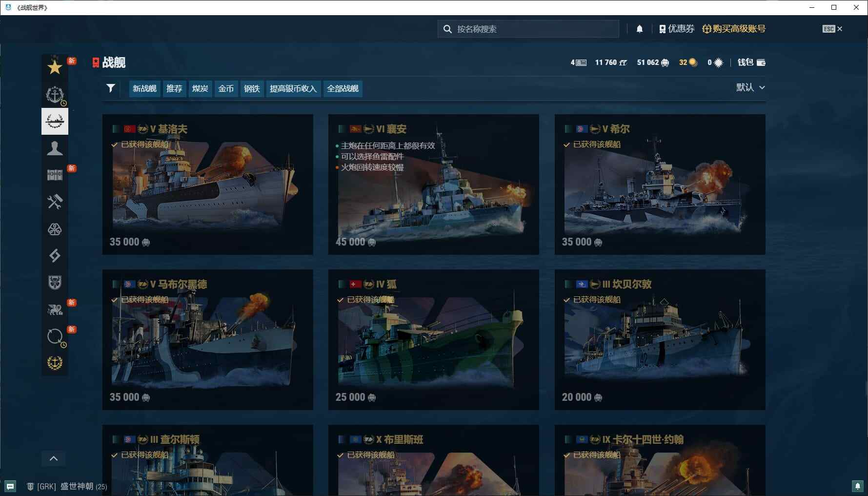Select the 提高银币收入 filter tab

click(x=293, y=88)
